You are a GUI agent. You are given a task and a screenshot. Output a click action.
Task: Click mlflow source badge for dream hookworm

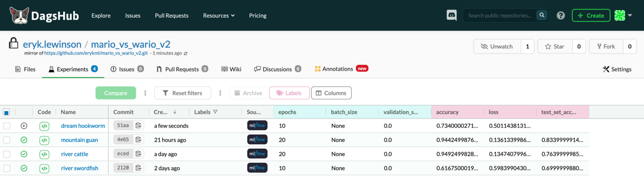tap(257, 125)
